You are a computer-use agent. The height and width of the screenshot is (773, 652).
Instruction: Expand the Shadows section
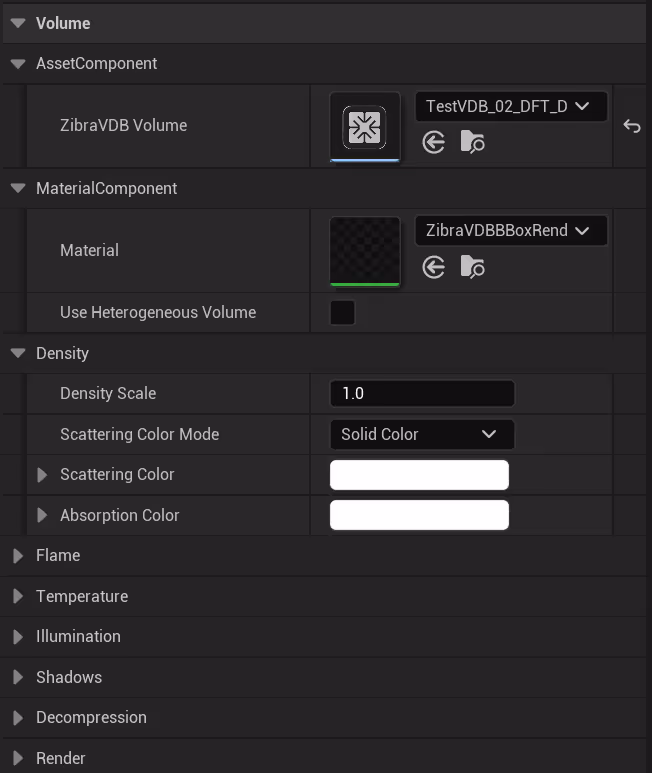coord(18,677)
